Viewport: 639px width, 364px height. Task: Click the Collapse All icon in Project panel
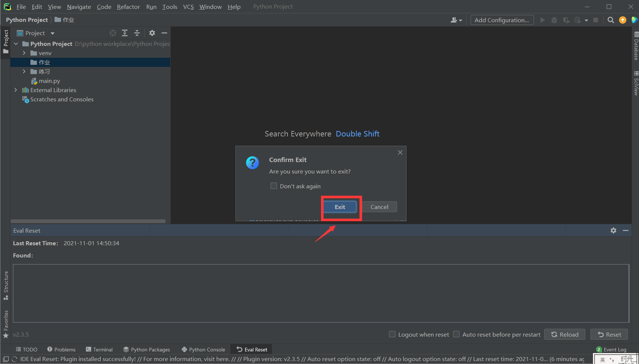137,33
